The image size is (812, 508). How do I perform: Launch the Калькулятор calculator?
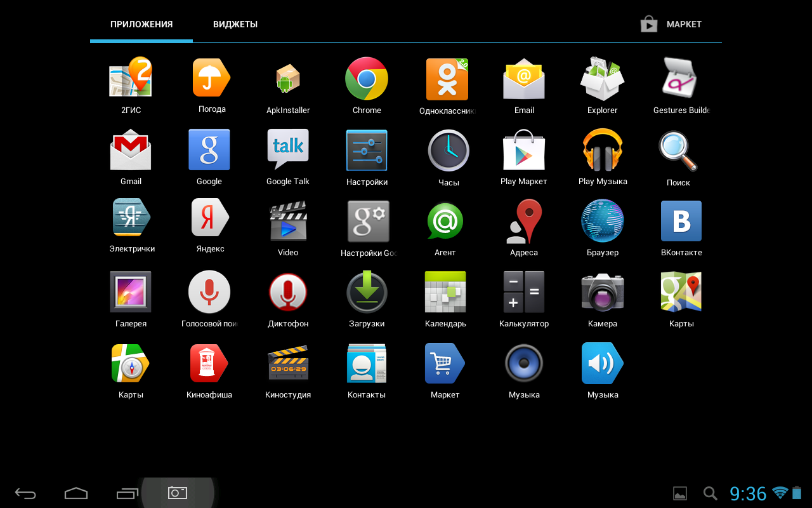(524, 292)
